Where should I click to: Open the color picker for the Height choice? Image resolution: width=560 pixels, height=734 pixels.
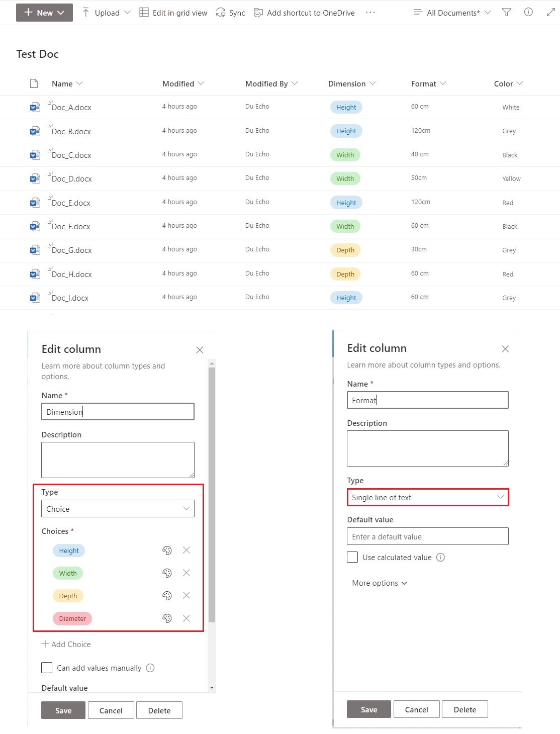point(167,550)
